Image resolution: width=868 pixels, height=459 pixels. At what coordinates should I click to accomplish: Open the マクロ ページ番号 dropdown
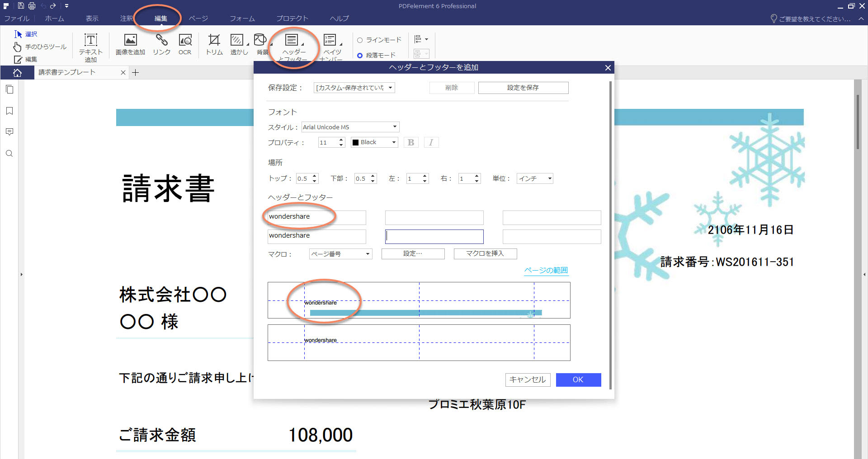[x=341, y=254]
